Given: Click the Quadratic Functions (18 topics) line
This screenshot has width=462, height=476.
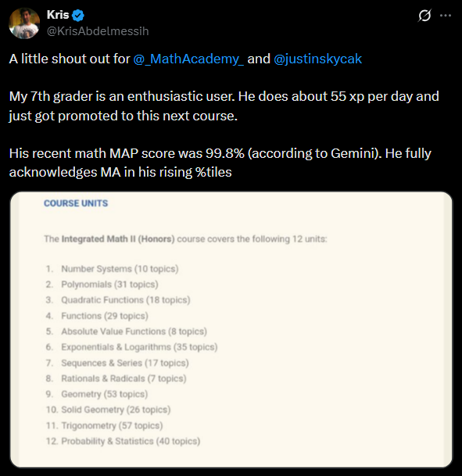Looking at the screenshot, I should pos(126,300).
